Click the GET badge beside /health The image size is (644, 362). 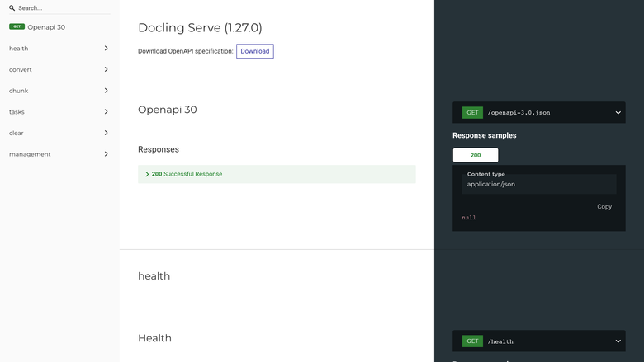point(472,341)
